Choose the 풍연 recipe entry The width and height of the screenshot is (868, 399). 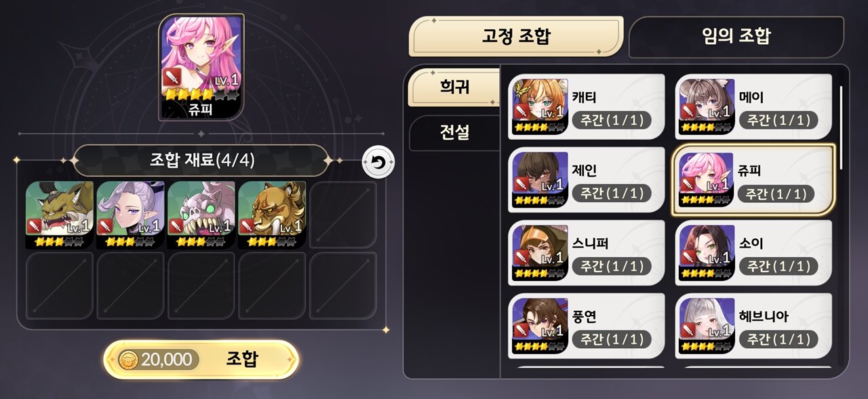pos(587,326)
